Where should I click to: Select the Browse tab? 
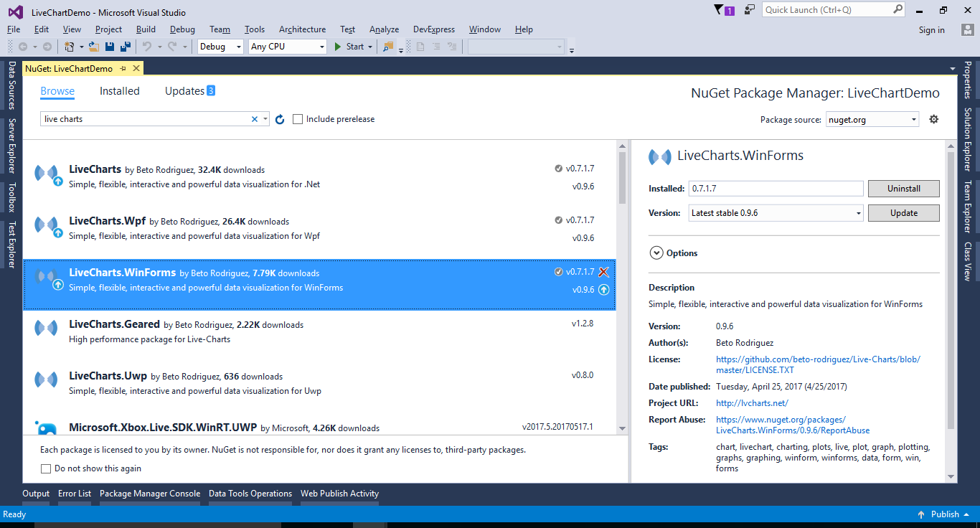pos(57,91)
